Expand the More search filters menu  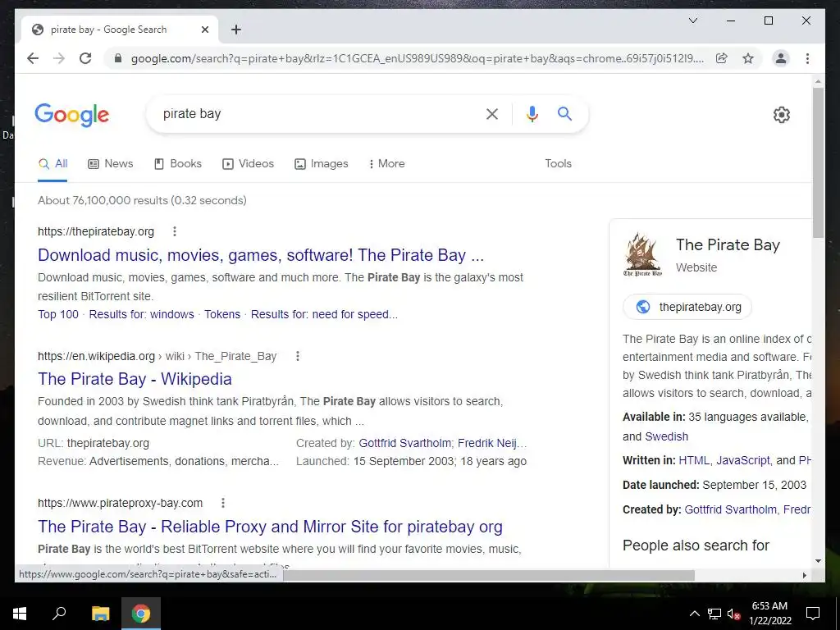386,163
